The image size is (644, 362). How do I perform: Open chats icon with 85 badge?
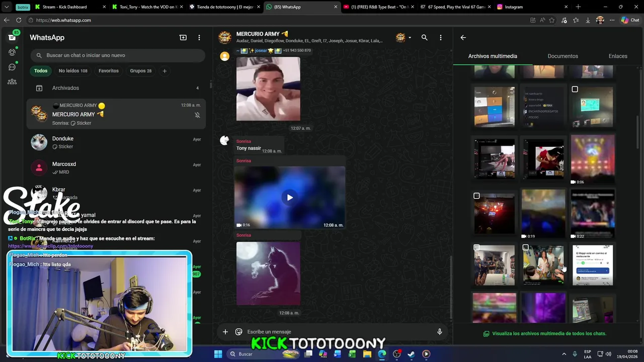[12, 37]
